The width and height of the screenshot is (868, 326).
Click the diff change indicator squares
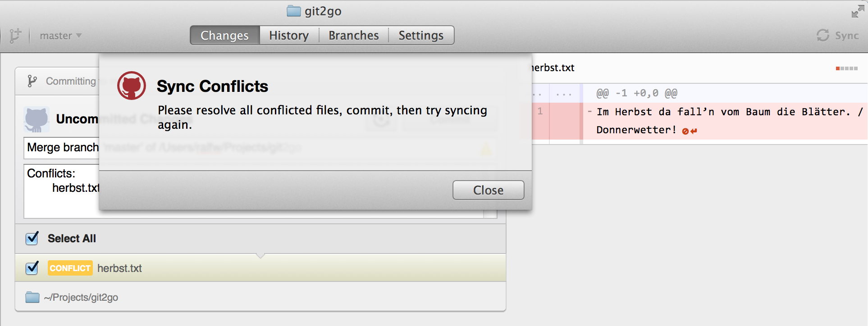847,68
